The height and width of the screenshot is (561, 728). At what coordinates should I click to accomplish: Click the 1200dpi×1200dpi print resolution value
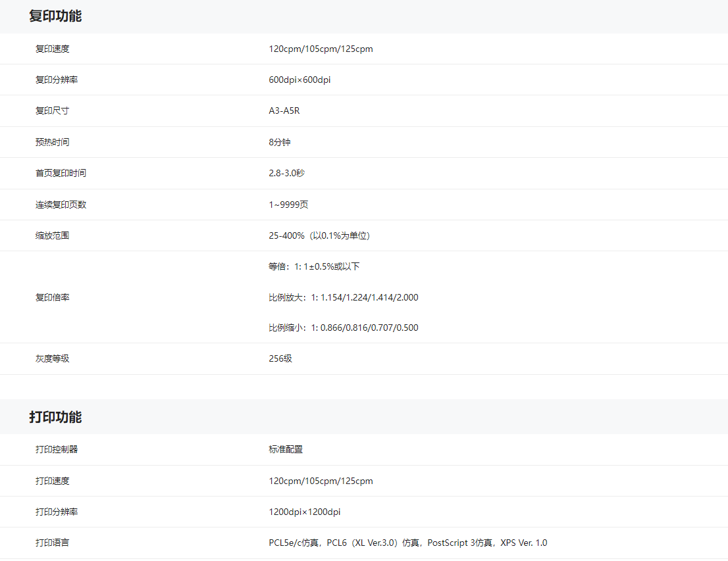304,512
